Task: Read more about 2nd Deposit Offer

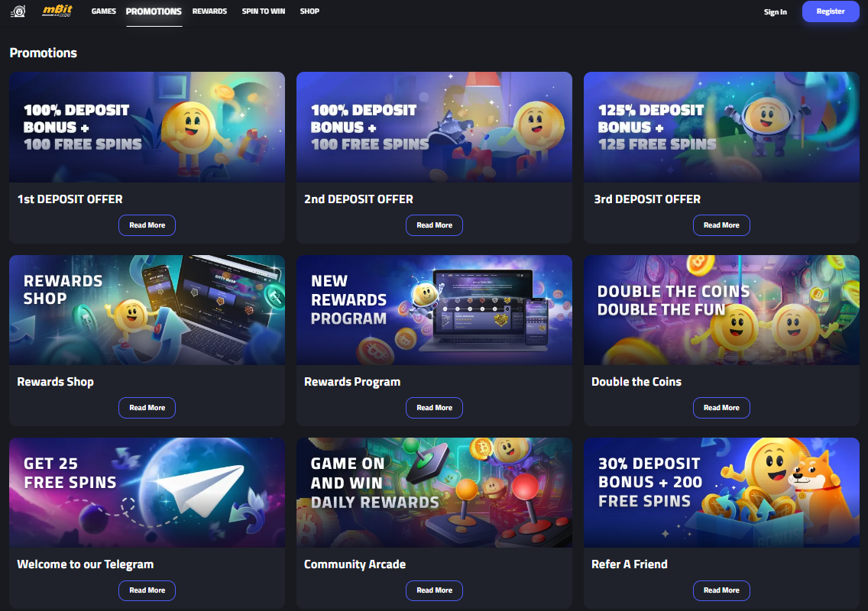Action: pos(435,225)
